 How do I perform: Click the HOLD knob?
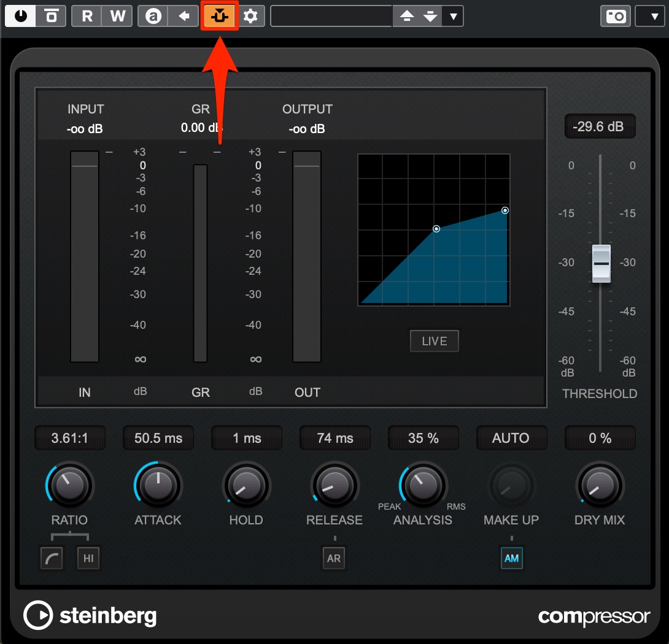[247, 485]
